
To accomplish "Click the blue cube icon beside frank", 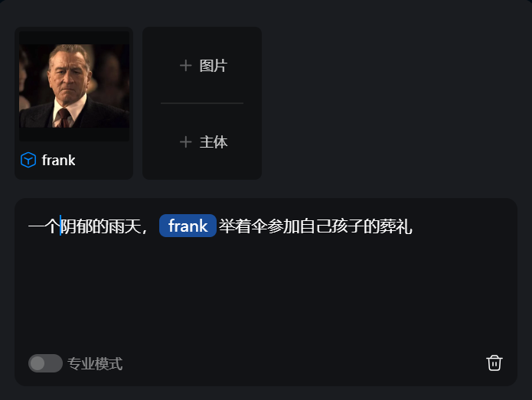I will [x=28, y=160].
